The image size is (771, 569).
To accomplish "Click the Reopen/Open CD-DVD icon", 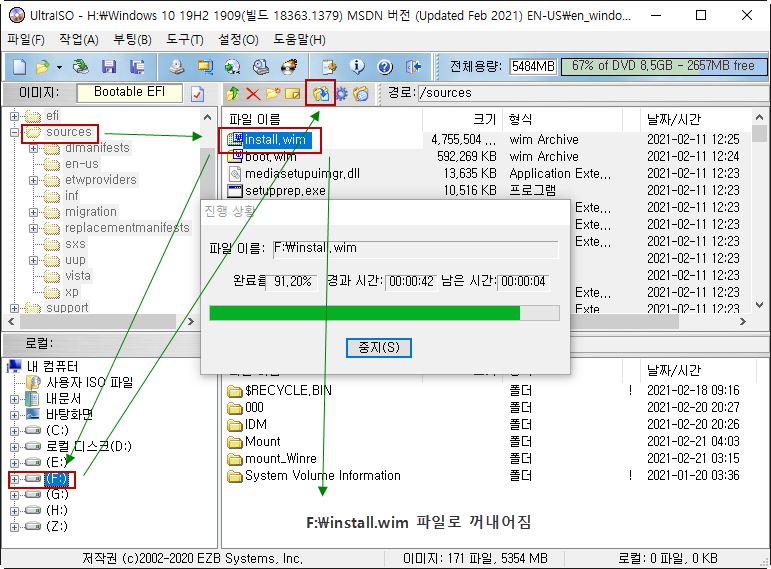I will [81, 66].
